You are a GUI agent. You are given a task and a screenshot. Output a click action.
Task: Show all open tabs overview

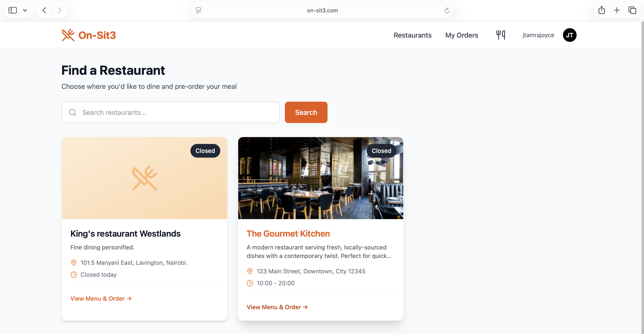pos(633,10)
